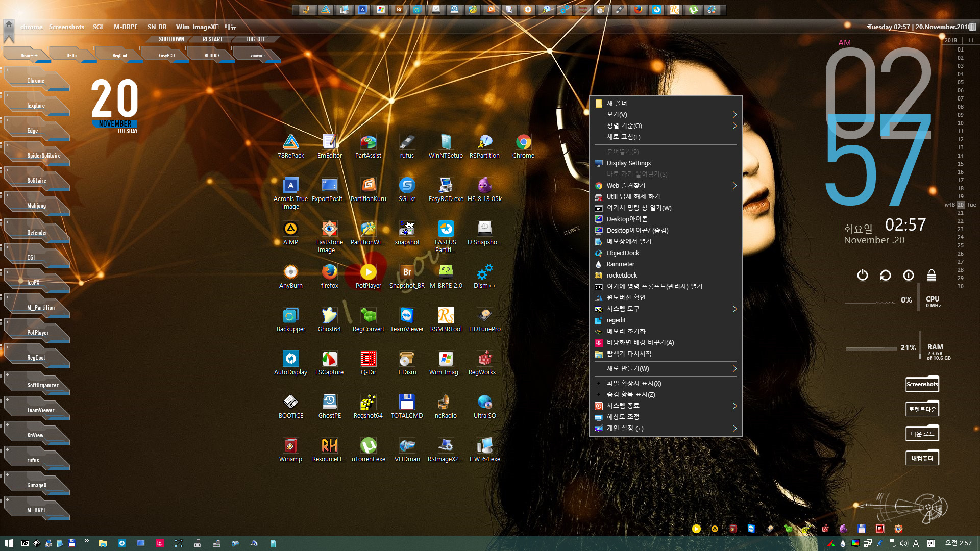Launch EasyBCD.exe desktop icon
The image size is (980, 551).
click(446, 189)
